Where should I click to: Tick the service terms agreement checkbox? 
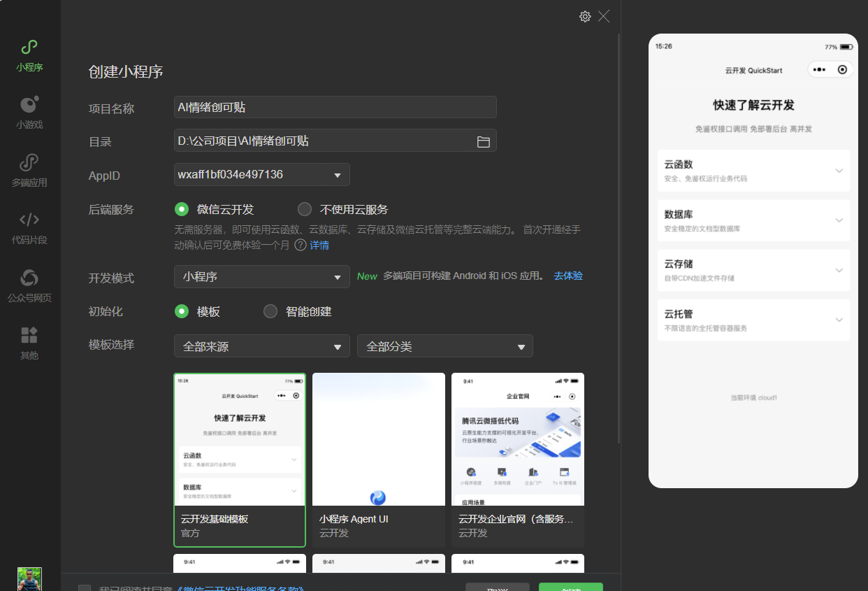(85, 589)
